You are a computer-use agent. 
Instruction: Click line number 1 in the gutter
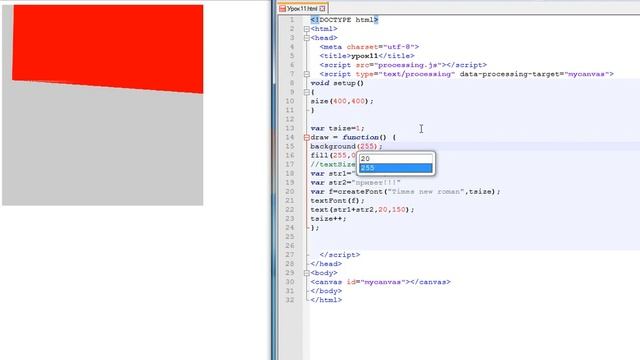[x=291, y=20]
